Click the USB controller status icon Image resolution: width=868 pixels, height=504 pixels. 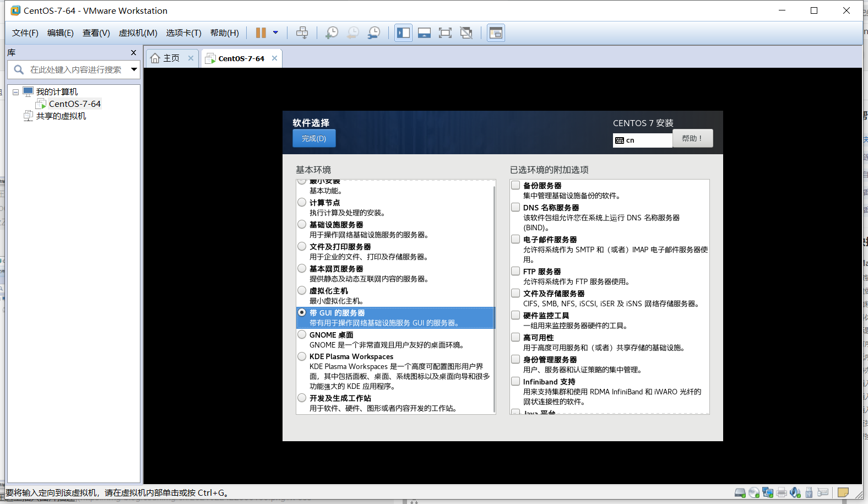809,492
